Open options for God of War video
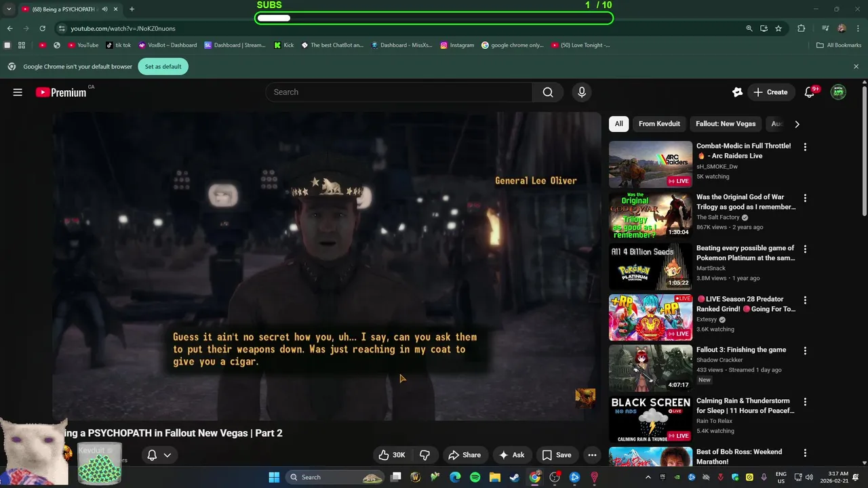 coord(805,198)
